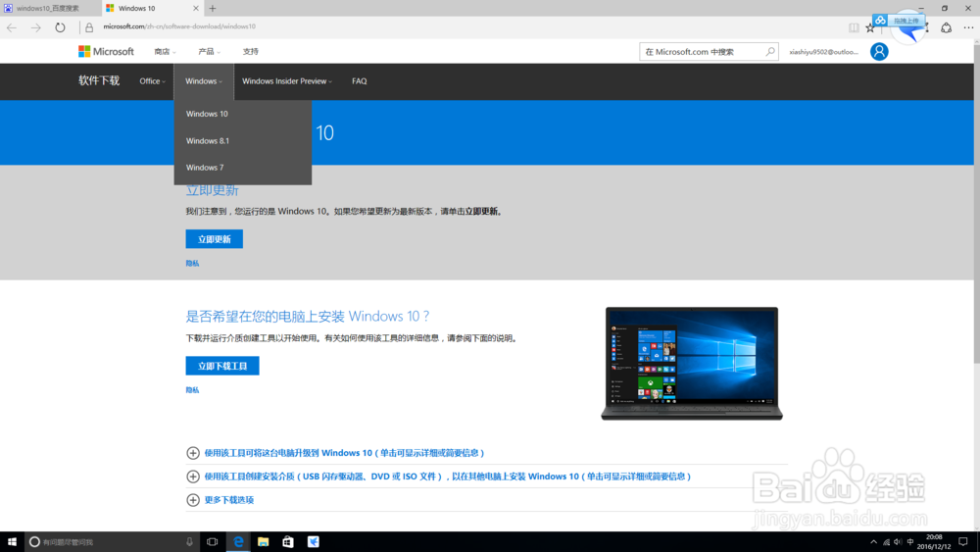This screenshot has width=980, height=552.
Task: Add page to favorites with star icon
Action: pyautogui.click(x=870, y=27)
